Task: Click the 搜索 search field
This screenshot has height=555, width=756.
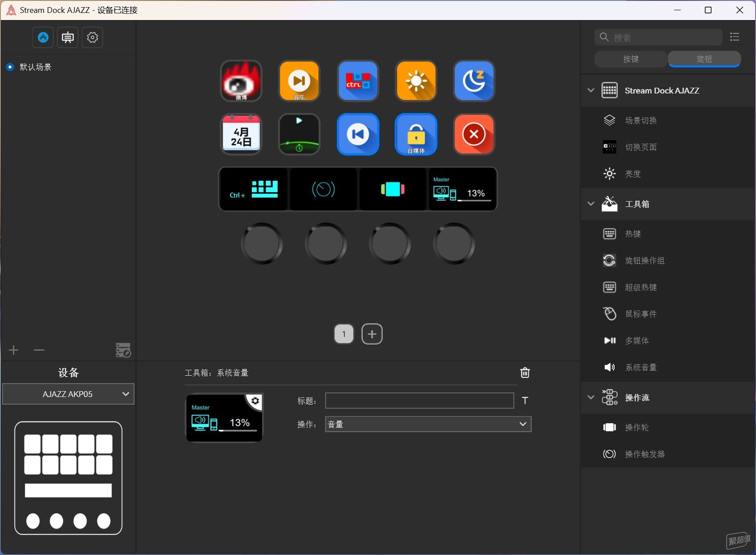Action: click(x=658, y=37)
